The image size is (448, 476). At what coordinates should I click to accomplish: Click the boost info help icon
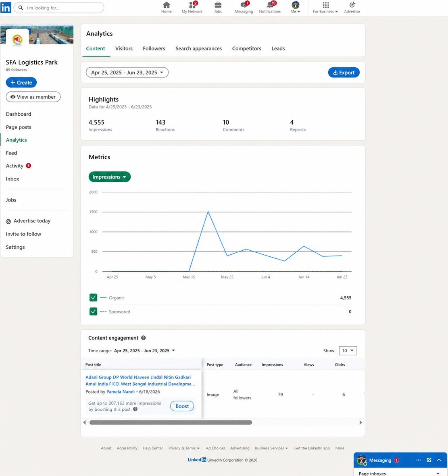pyautogui.click(x=135, y=409)
